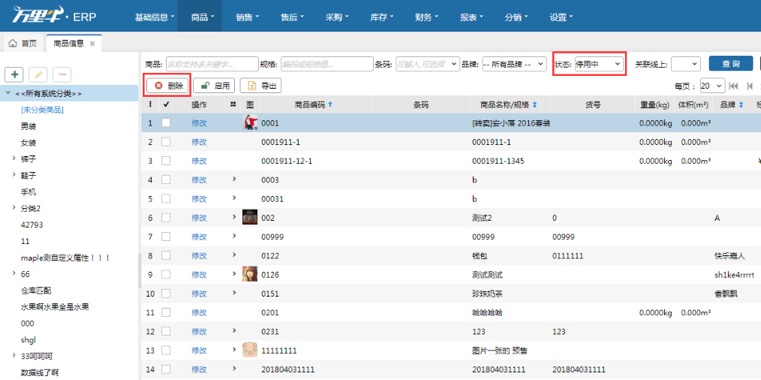Open product image thumbnail for 0001
The image size is (761, 380).
[x=250, y=123]
